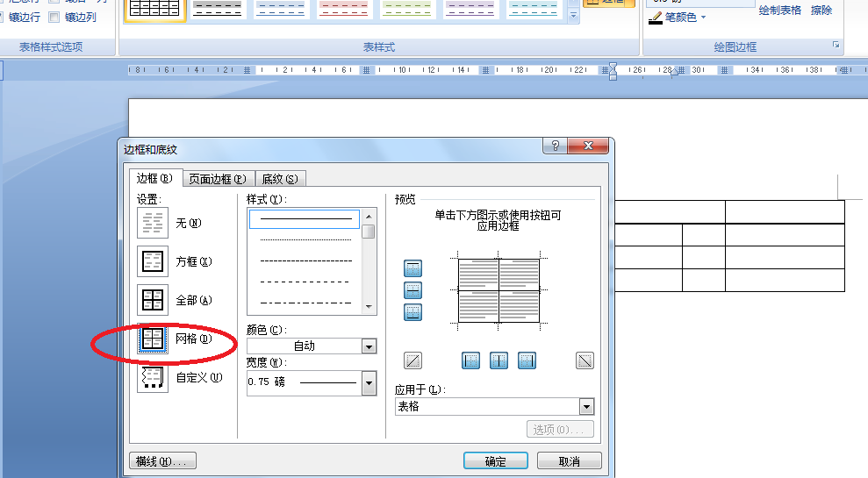Choose the green dashed table style
The width and height of the screenshot is (868, 478).
tap(407, 8)
